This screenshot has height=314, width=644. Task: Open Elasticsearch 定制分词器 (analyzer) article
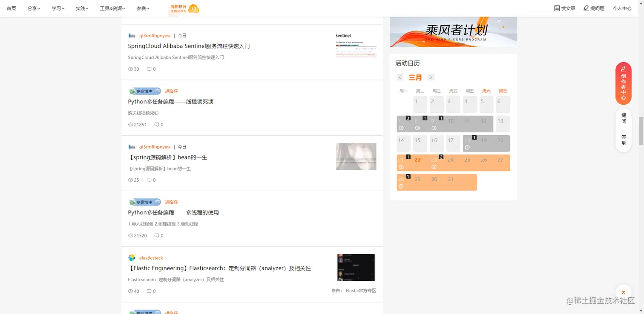point(219,268)
